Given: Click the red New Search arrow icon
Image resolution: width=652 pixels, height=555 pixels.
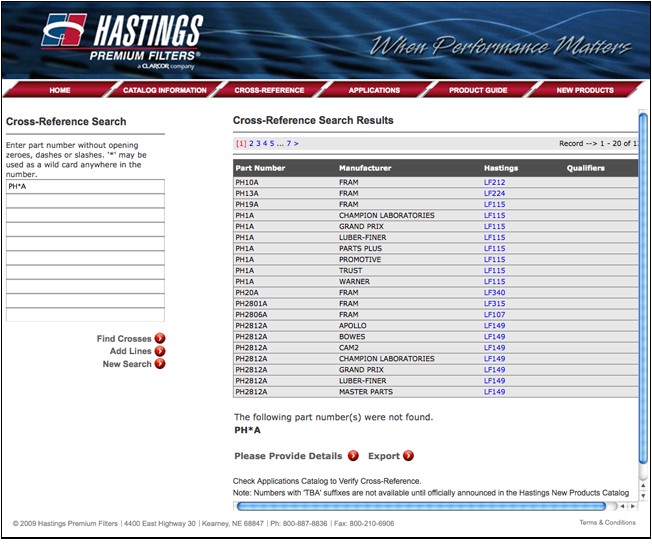Looking at the screenshot, I should tap(160, 364).
